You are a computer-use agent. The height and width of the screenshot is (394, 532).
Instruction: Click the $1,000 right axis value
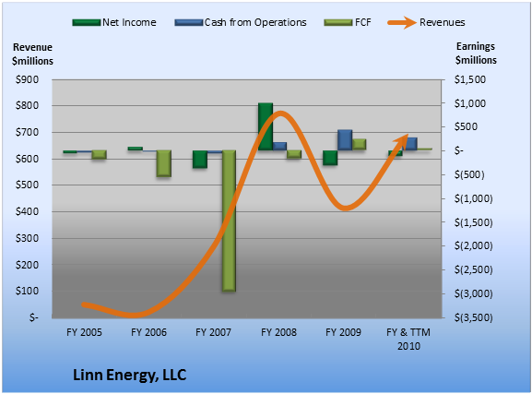[470, 103]
